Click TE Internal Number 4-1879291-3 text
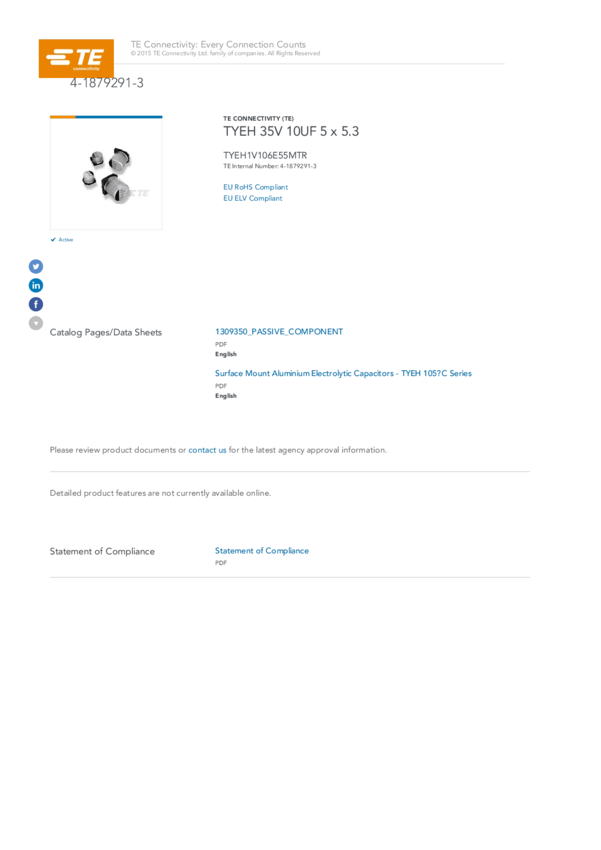 click(x=270, y=166)
